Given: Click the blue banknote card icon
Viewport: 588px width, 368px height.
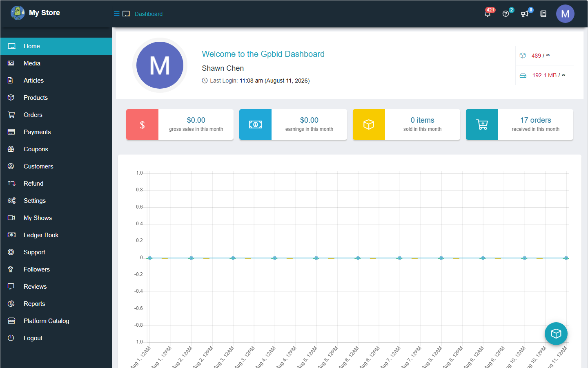Looking at the screenshot, I should [x=256, y=125].
